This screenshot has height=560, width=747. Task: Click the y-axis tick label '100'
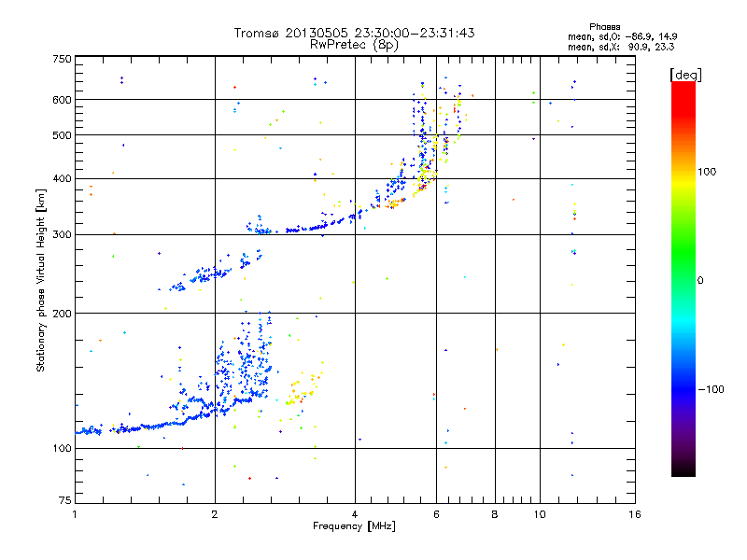tap(62, 448)
